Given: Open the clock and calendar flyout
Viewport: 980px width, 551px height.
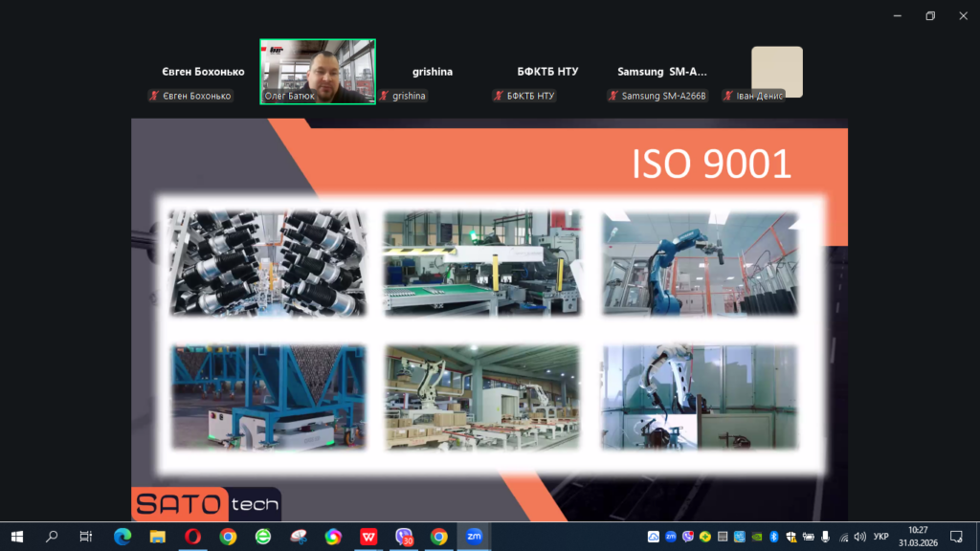Looking at the screenshot, I should 918,537.
